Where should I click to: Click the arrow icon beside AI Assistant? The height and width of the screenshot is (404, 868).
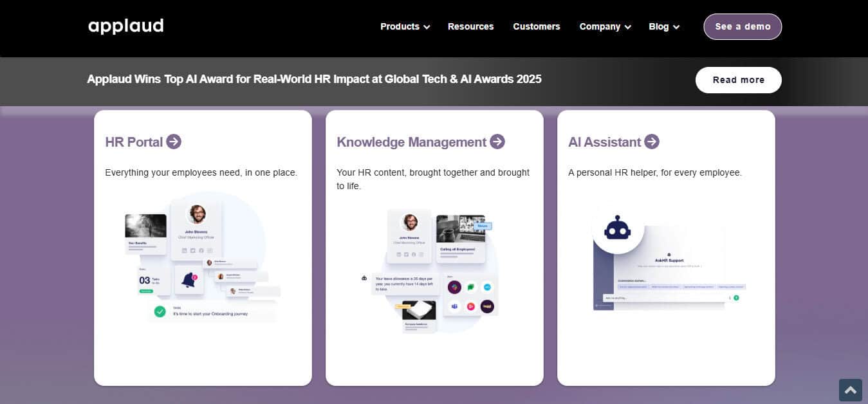[x=652, y=142]
